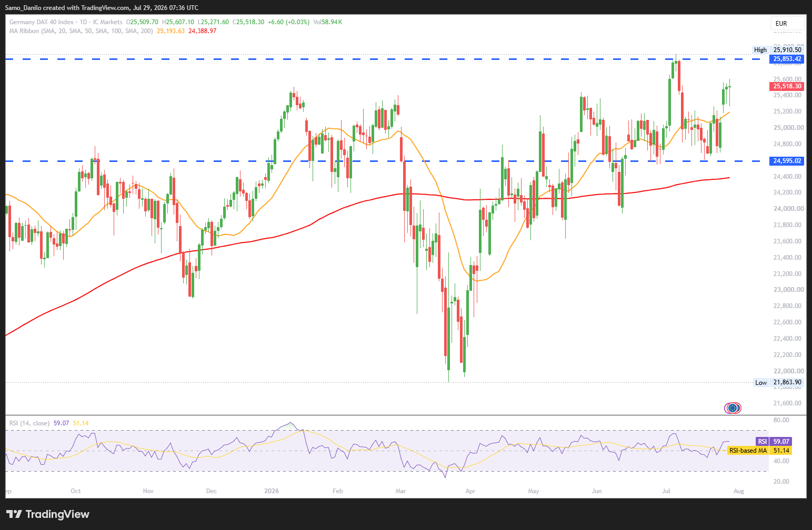Click the Feb label on the time axis
This screenshot has width=812, height=530.
tap(338, 491)
